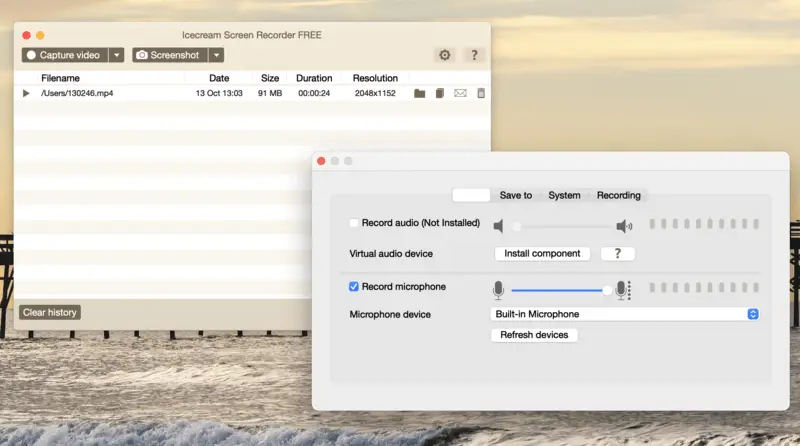Adjust microphone volume slider handle

tap(607, 290)
